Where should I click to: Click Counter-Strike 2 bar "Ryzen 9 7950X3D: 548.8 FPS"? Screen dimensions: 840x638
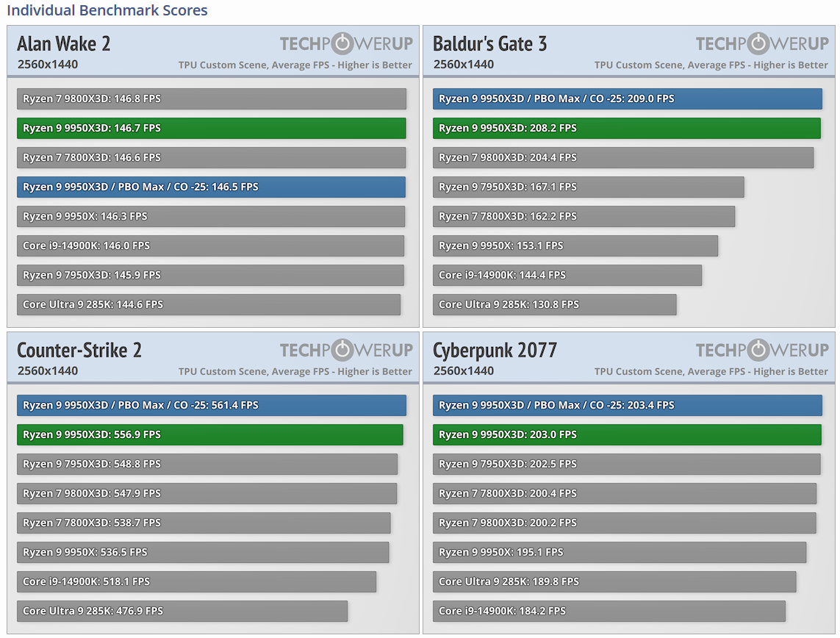point(207,464)
